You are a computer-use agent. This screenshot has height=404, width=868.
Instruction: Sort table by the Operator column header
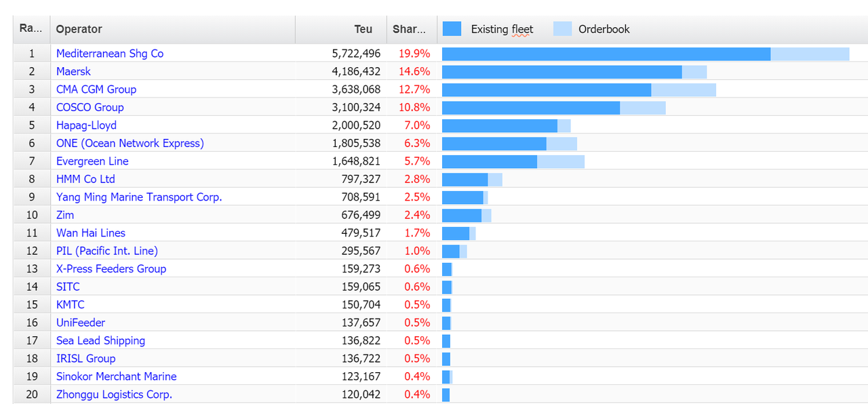point(173,29)
